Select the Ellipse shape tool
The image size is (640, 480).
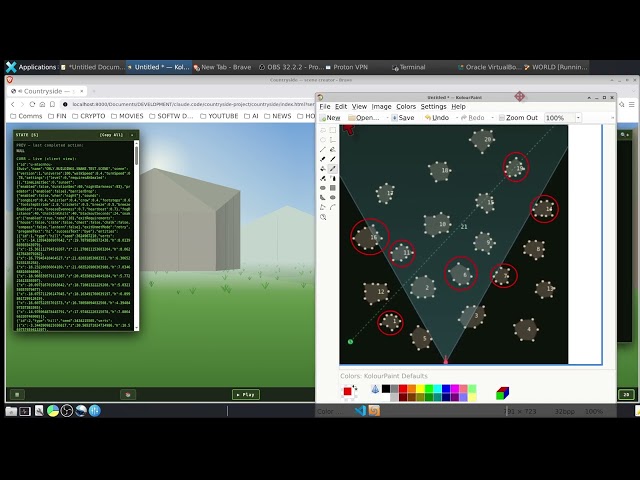(333, 198)
